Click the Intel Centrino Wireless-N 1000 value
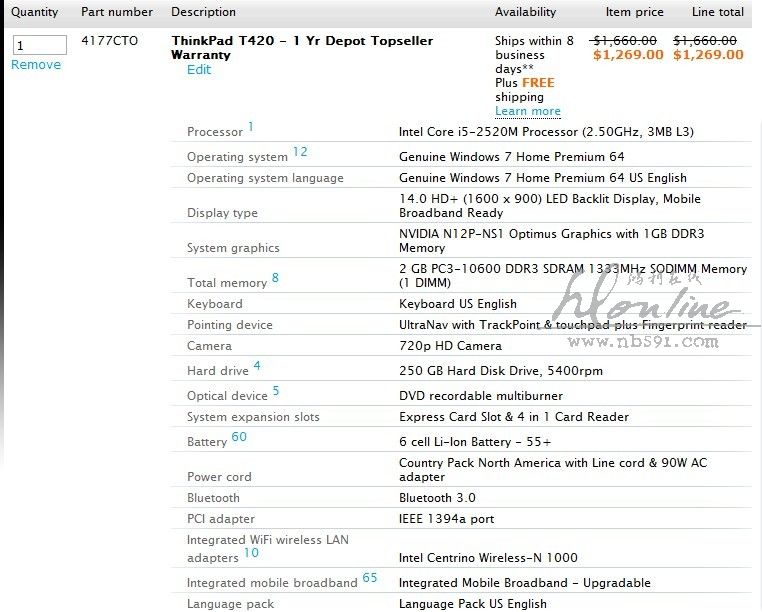The height and width of the screenshot is (612, 762). pyautogui.click(x=488, y=558)
